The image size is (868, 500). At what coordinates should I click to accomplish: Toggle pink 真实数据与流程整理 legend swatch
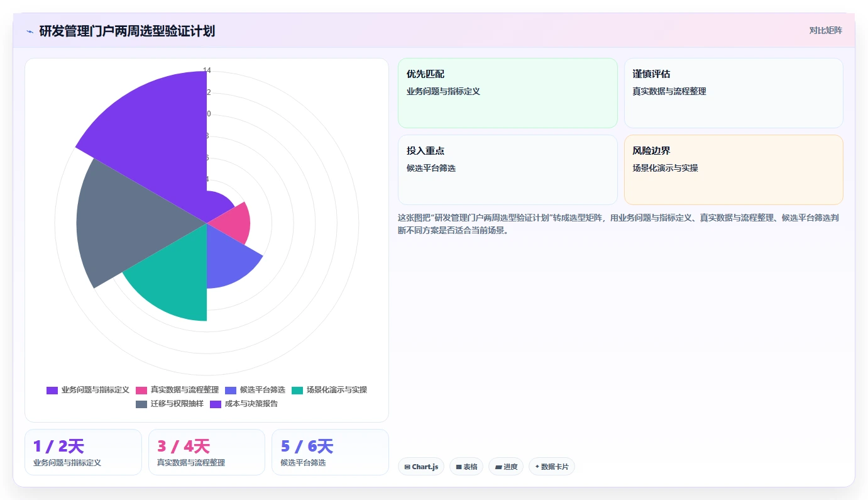(x=141, y=390)
